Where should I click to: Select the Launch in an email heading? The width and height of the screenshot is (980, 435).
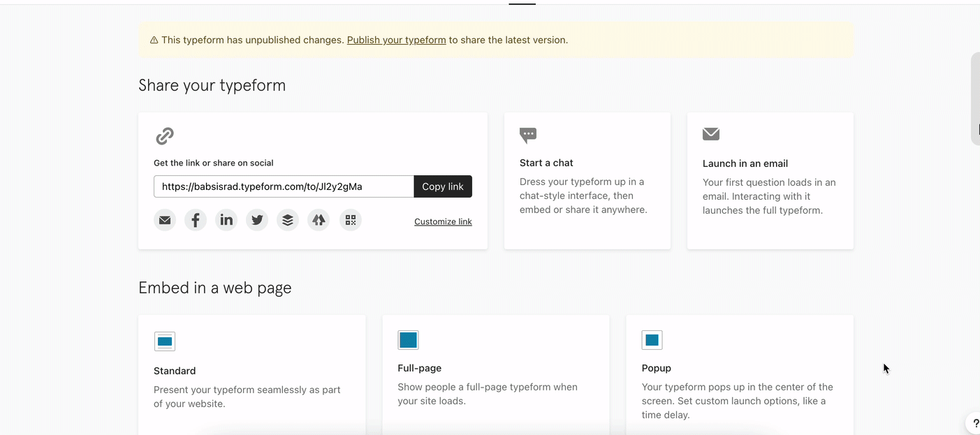tap(745, 163)
